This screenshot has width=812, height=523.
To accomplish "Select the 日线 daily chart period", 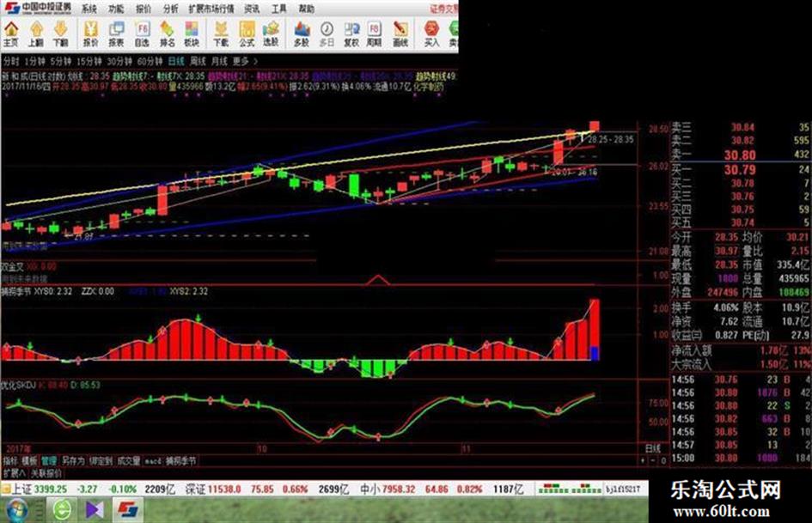I will 176,61.
